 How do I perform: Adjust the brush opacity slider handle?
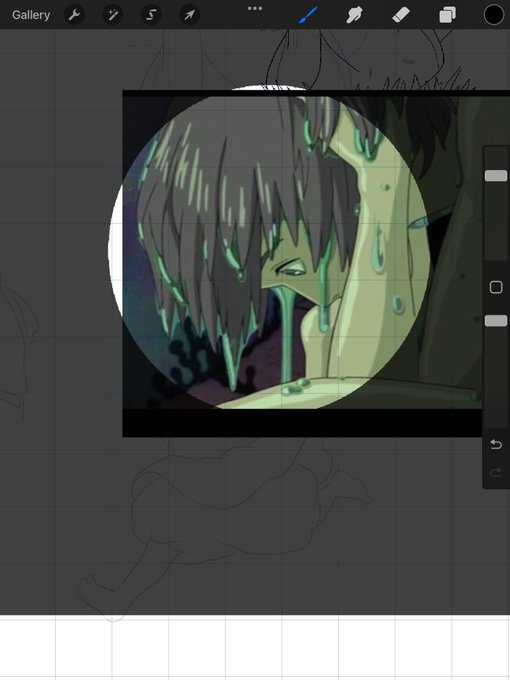pos(496,320)
